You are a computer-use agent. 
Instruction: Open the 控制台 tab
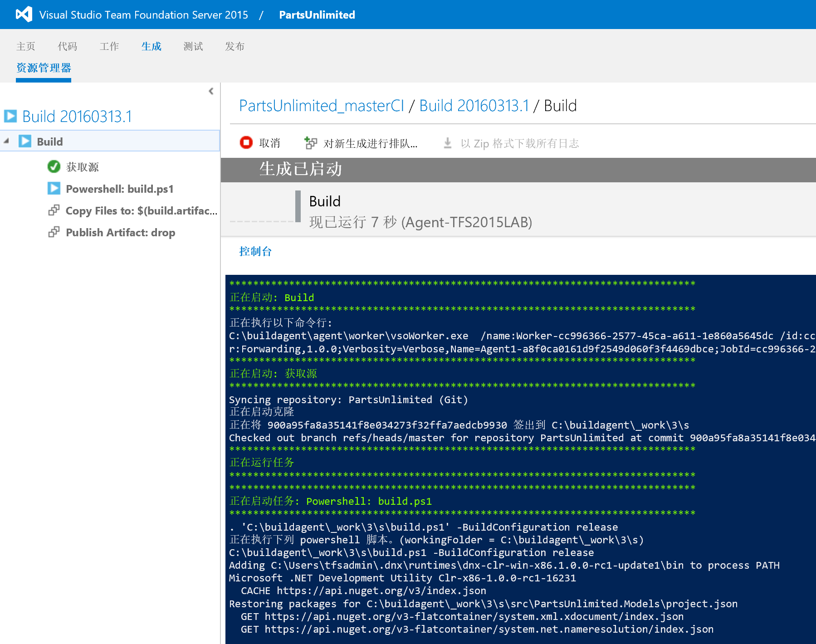point(255,251)
